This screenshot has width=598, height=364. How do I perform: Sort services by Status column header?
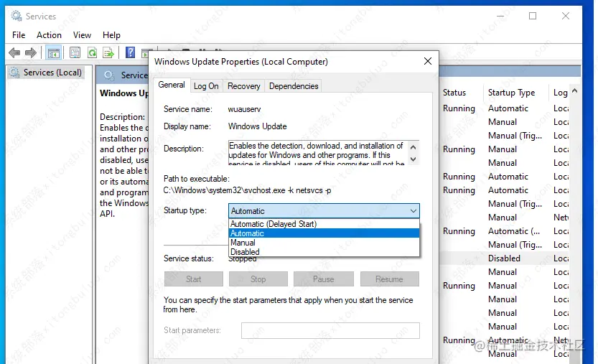454,93
